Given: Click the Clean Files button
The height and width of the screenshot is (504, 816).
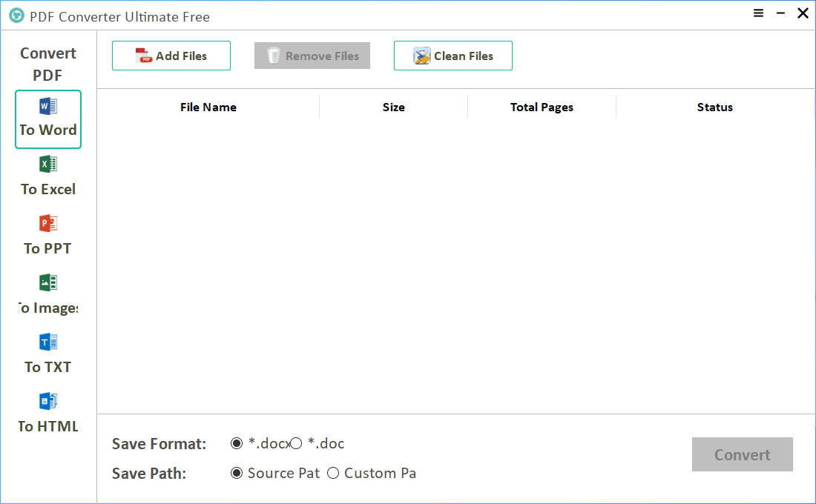Looking at the screenshot, I should 453,56.
